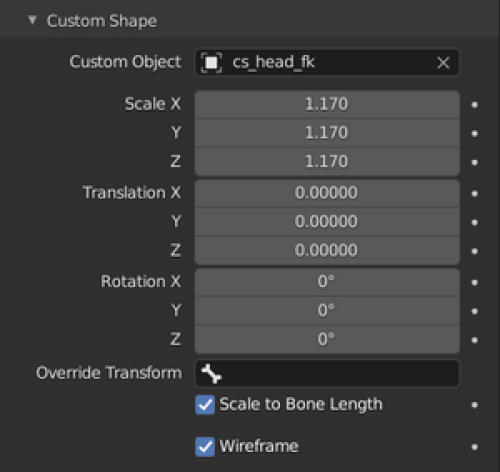The image size is (500, 472).
Task: Uncheck the Wireframe option
Action: (205, 447)
